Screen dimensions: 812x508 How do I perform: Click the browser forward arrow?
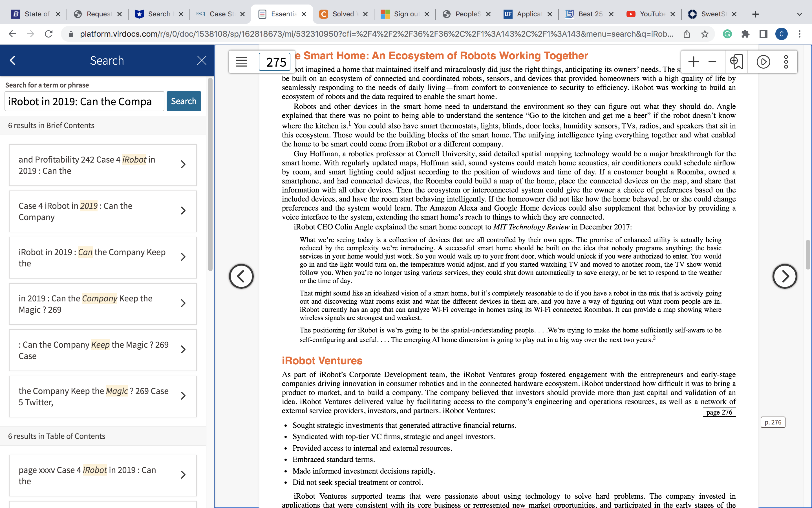[30, 34]
